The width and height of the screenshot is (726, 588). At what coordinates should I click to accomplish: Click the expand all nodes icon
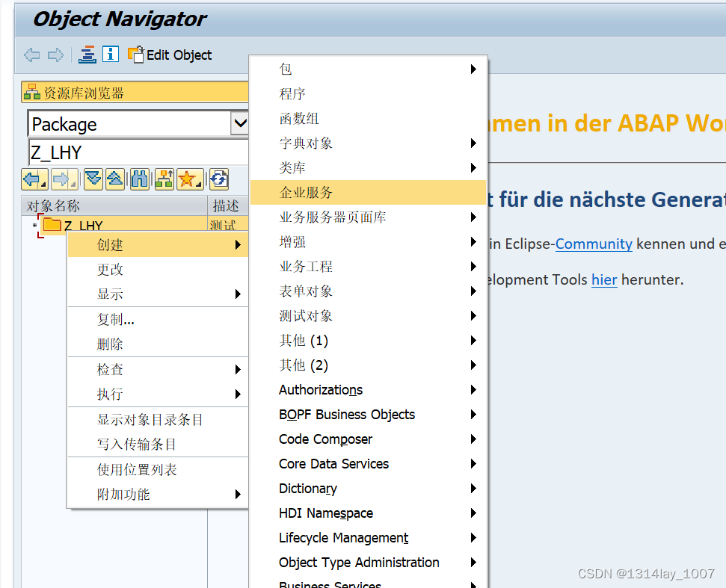pos(93,179)
